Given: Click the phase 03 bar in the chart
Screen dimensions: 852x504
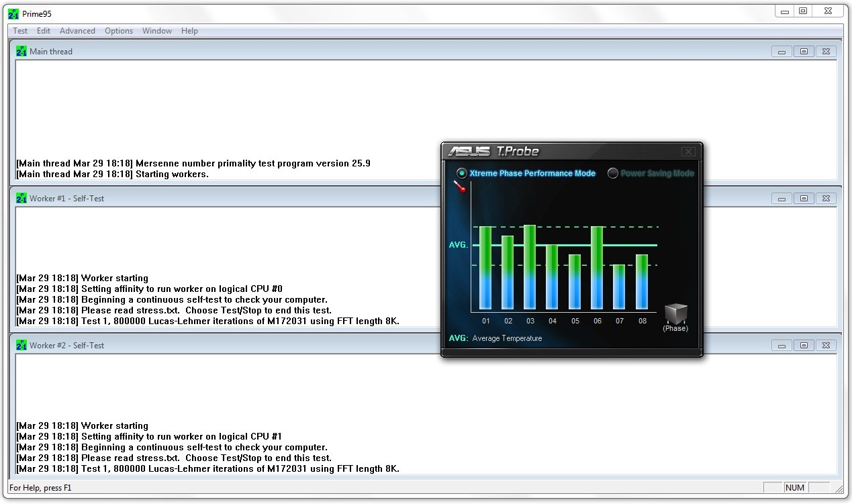Looking at the screenshot, I should 530,268.
